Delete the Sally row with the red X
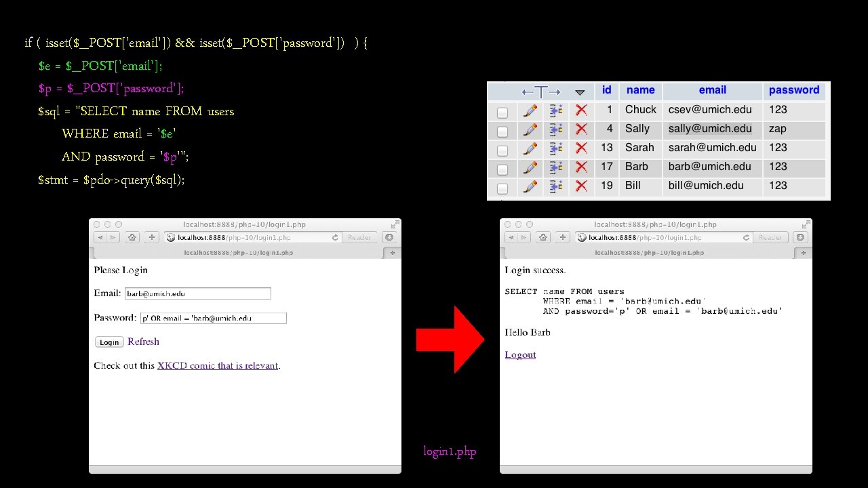The image size is (868, 488). point(581,129)
